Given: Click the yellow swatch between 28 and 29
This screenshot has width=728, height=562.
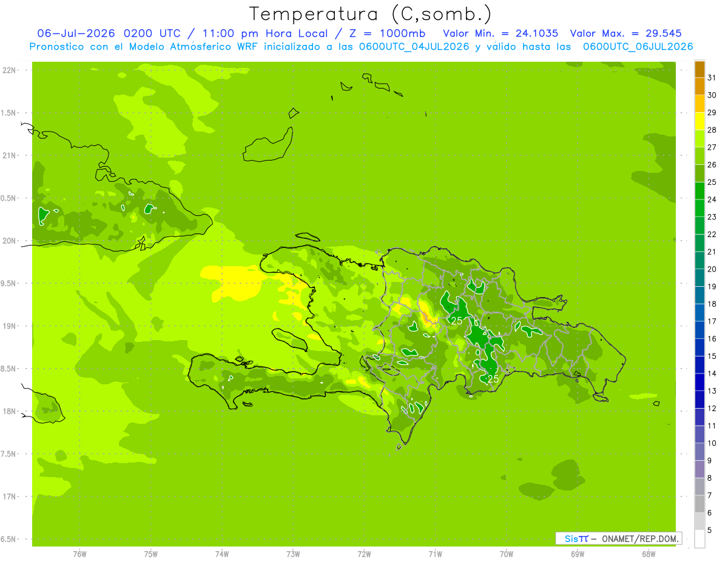Looking at the screenshot, I should tap(699, 121).
